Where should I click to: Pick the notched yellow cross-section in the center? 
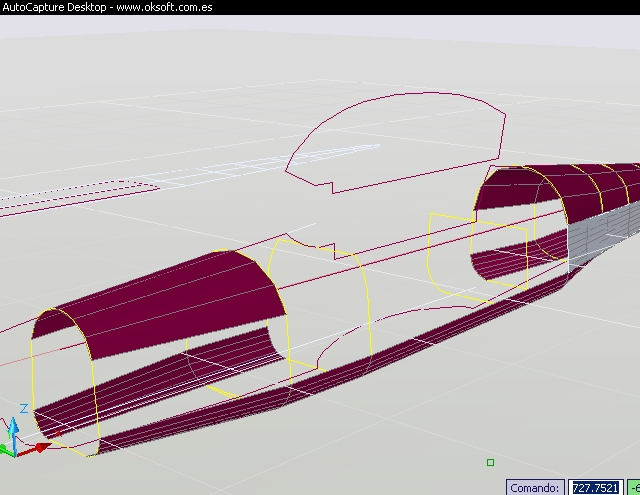coord(368,300)
